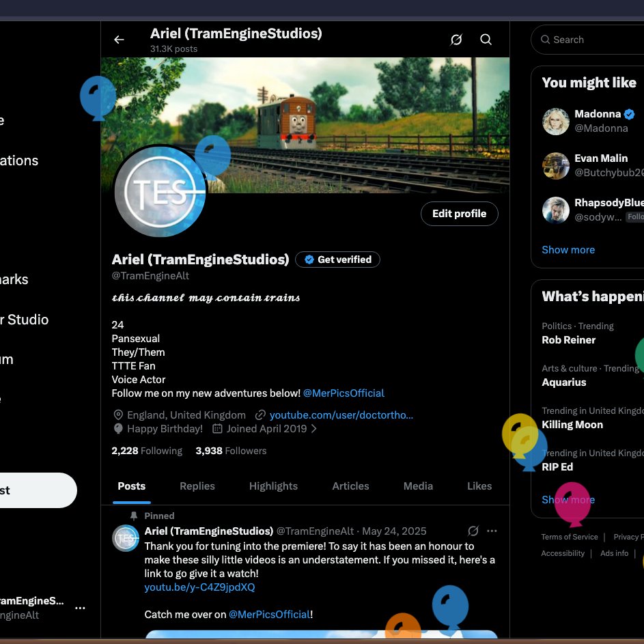Expand the Joined April 2019 chevron

pyautogui.click(x=313, y=429)
